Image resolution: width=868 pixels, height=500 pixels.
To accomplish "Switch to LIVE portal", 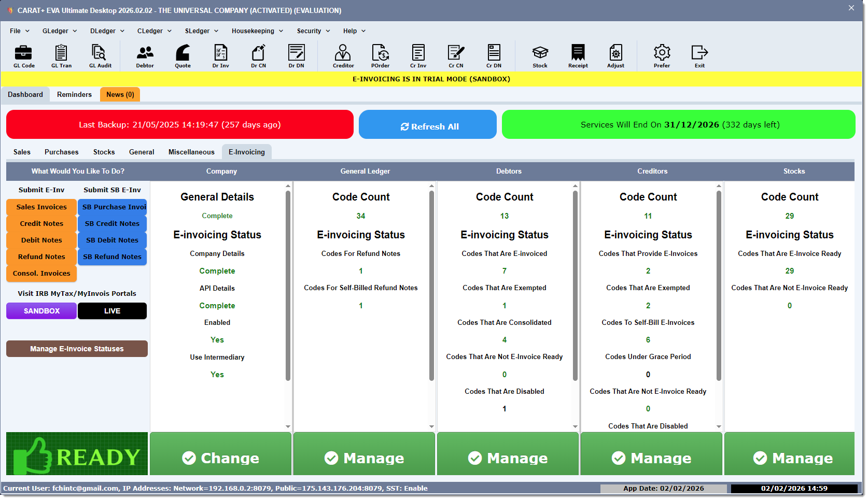I will 112,311.
